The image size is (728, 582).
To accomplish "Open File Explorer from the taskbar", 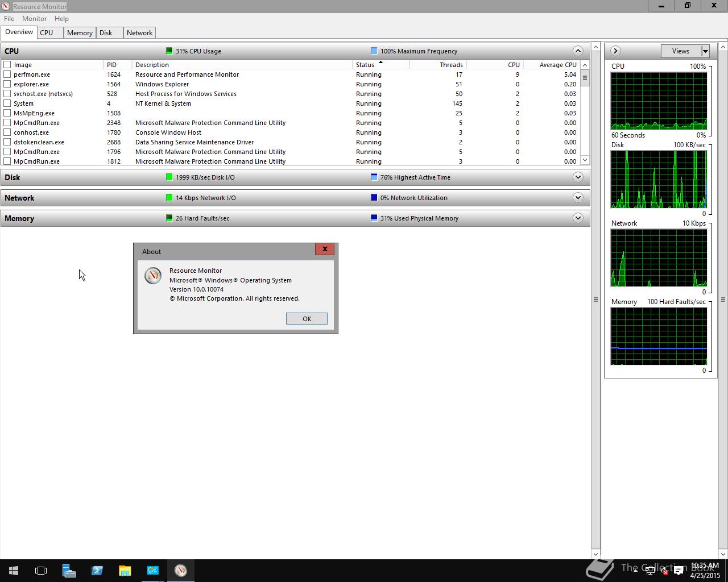I will coord(125,571).
